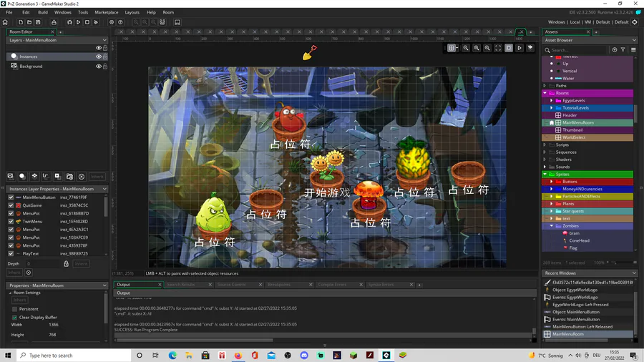The height and width of the screenshot is (362, 644).
Task: Open asset browser hamburger menu
Action: (x=633, y=49)
